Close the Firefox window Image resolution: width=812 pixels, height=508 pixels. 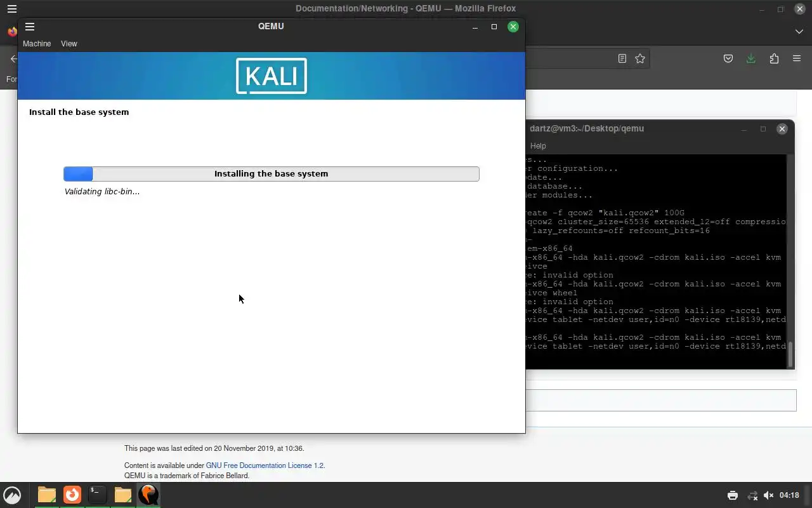(800, 10)
